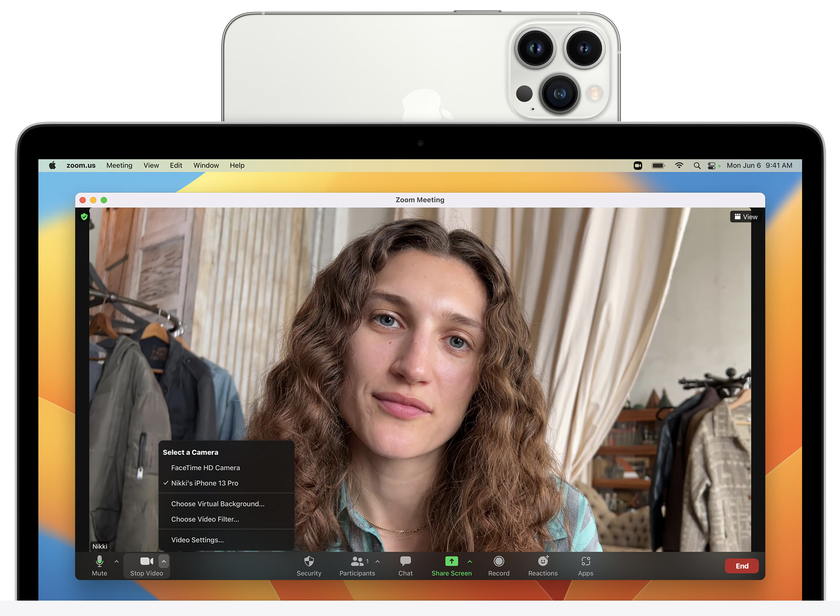
Task: Mute the microphone in Zoom toolbar
Action: (99, 566)
